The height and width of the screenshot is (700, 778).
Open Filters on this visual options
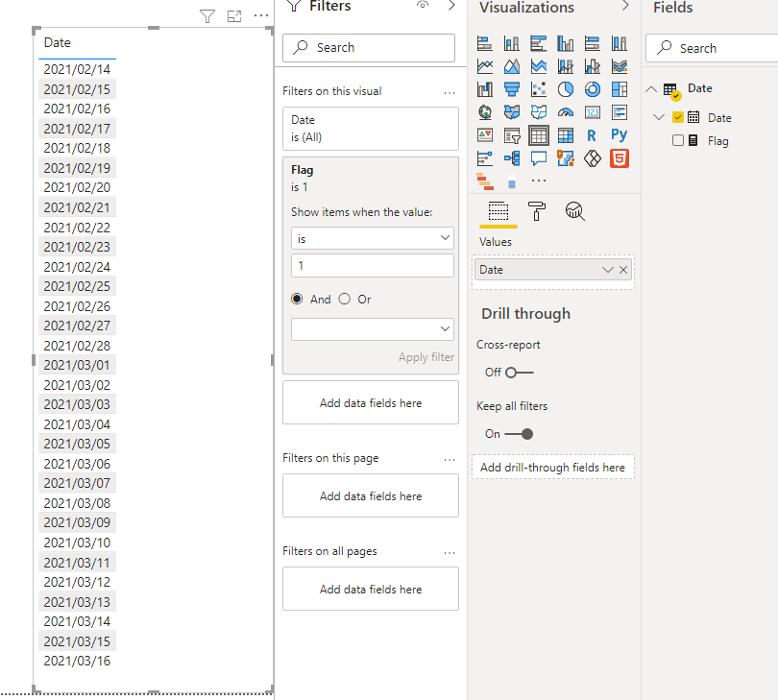(x=450, y=93)
